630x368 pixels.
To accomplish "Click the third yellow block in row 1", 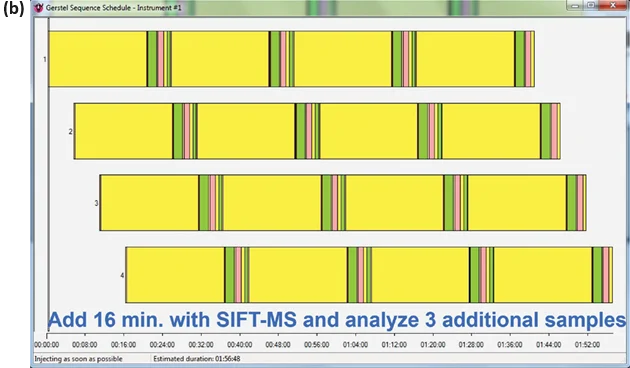I will tap(343, 59).
